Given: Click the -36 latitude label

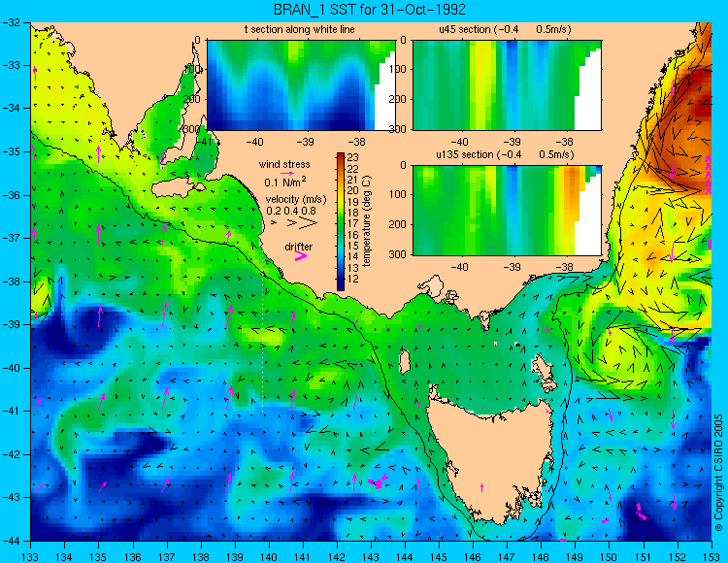Looking at the screenshot, I should point(10,195).
